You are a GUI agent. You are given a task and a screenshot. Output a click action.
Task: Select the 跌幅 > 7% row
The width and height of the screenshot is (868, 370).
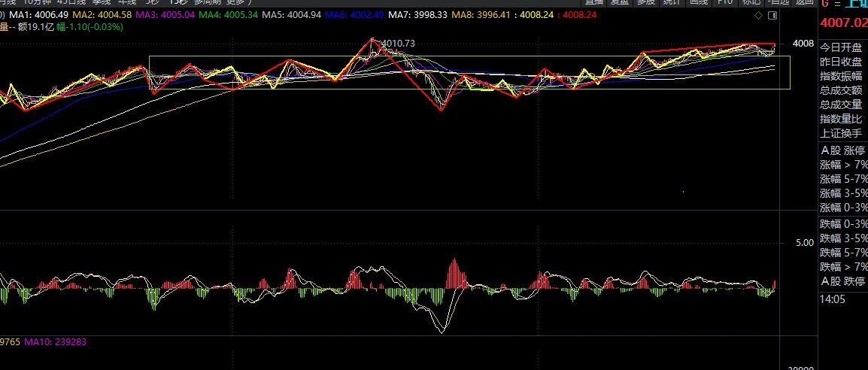(842, 268)
